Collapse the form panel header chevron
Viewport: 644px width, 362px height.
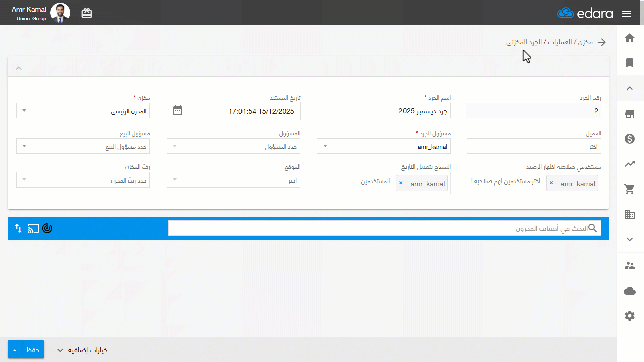coord(19,68)
